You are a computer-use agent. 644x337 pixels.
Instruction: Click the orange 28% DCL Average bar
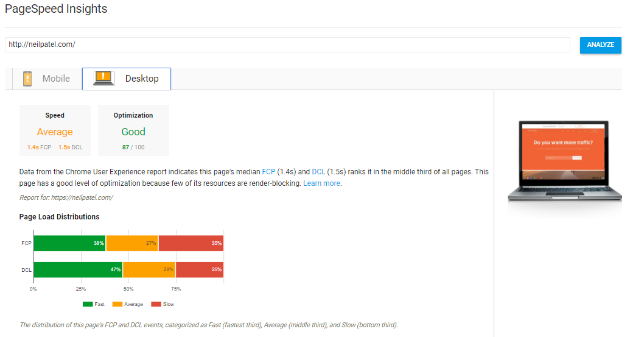(x=149, y=269)
